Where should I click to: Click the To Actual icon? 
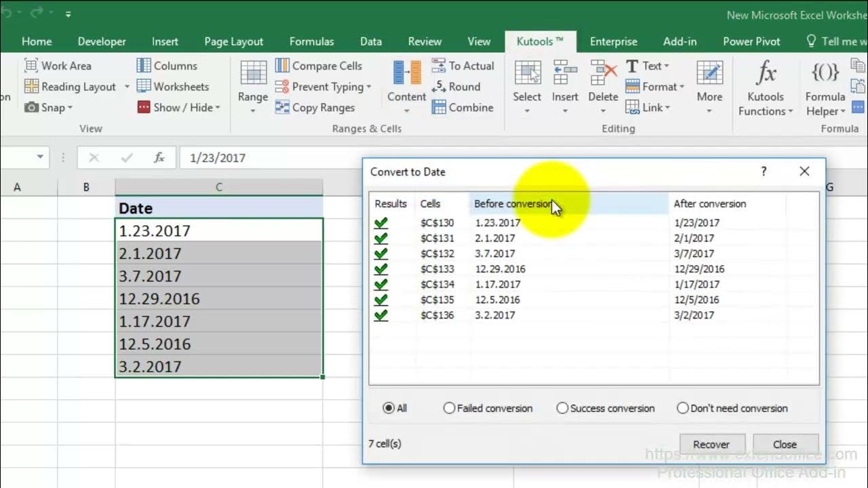[x=439, y=66]
